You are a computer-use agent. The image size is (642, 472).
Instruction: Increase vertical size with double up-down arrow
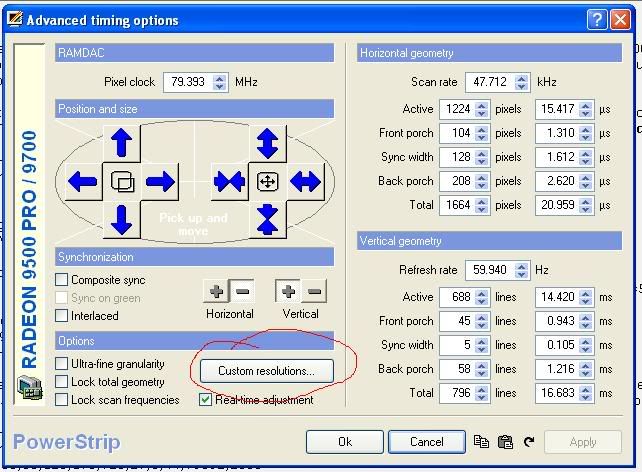click(x=267, y=143)
